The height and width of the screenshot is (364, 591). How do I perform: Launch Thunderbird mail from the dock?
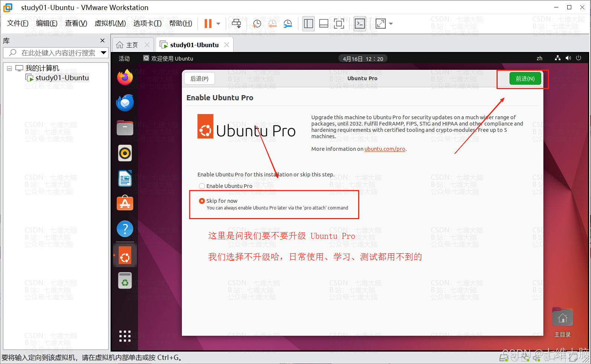[125, 103]
